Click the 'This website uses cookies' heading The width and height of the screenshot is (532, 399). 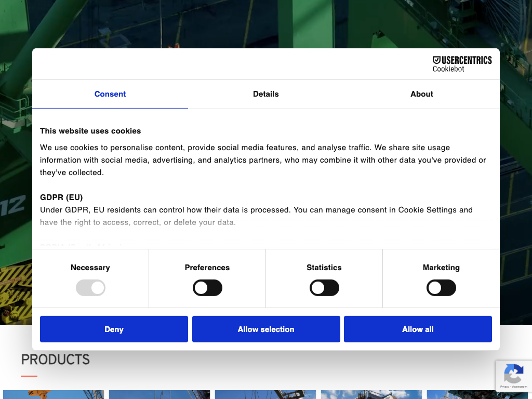(x=90, y=131)
